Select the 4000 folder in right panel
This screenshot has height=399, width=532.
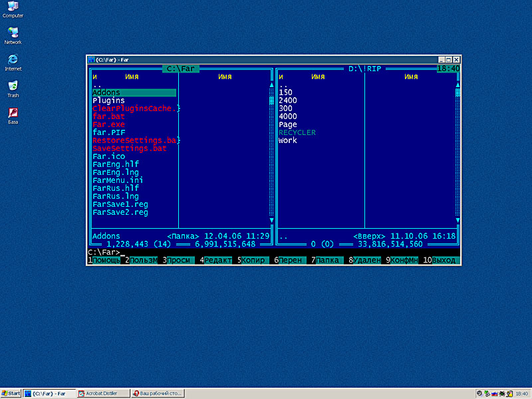click(288, 116)
